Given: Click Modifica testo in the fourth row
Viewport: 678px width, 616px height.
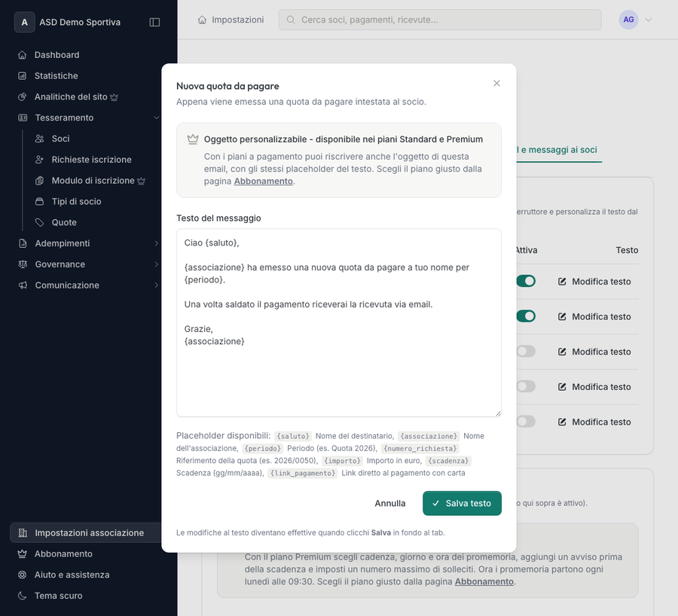Looking at the screenshot, I should [594, 386].
